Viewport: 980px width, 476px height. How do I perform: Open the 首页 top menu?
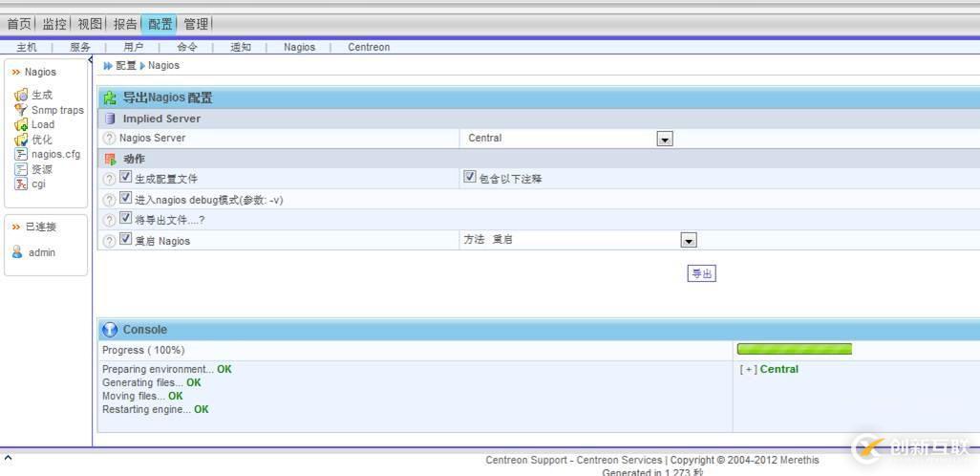click(19, 24)
